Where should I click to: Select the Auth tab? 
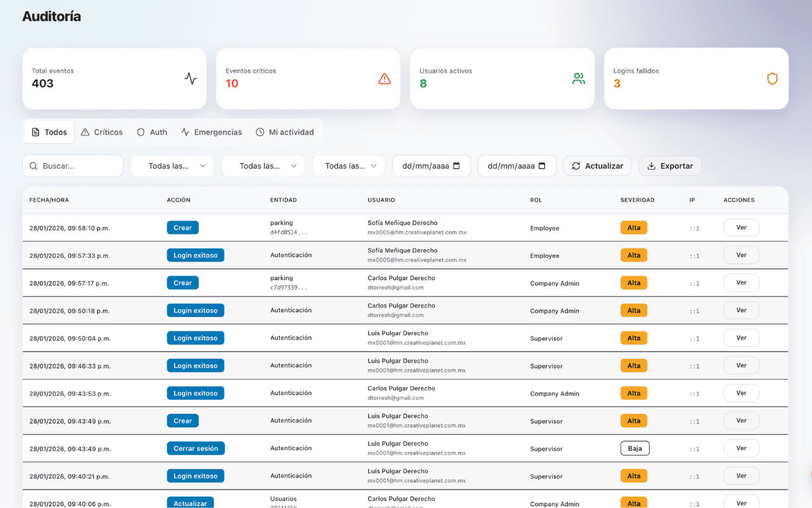tap(152, 132)
